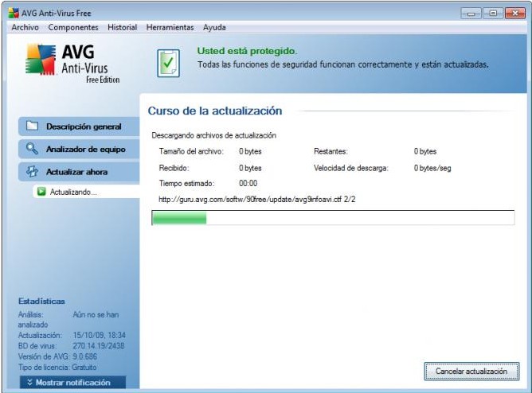The image size is (532, 393).
Task: Click the Analizador de equipo magnifier icon
Action: [32, 149]
